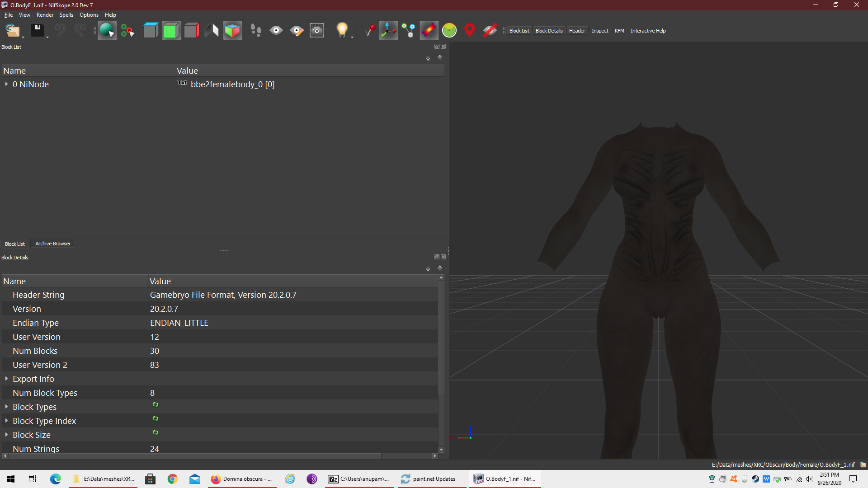The image size is (868, 488).
Task: Open Chrome from the taskbar
Action: (172, 479)
